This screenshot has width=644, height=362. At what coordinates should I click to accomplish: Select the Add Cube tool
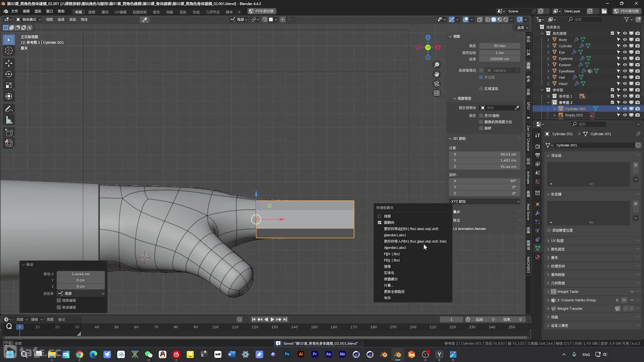click(x=9, y=132)
